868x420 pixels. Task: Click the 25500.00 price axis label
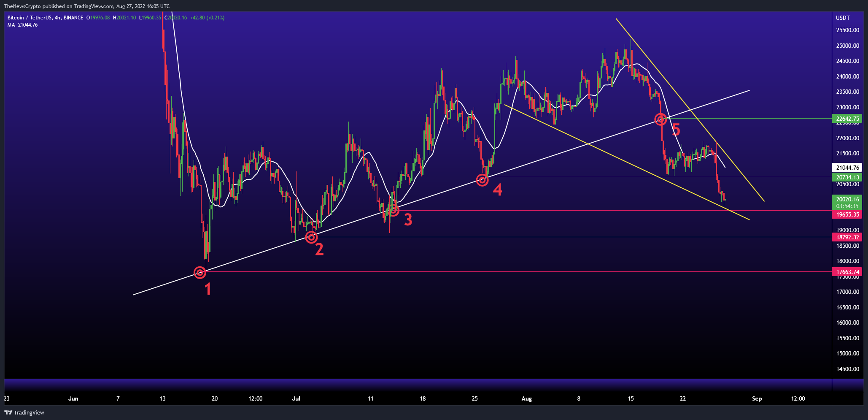848,30
